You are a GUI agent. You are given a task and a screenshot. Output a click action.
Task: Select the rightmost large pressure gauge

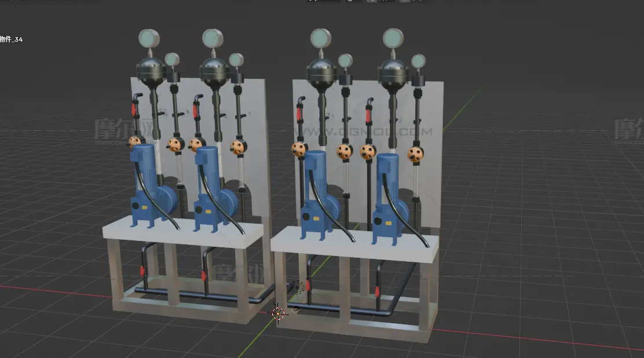(x=393, y=39)
